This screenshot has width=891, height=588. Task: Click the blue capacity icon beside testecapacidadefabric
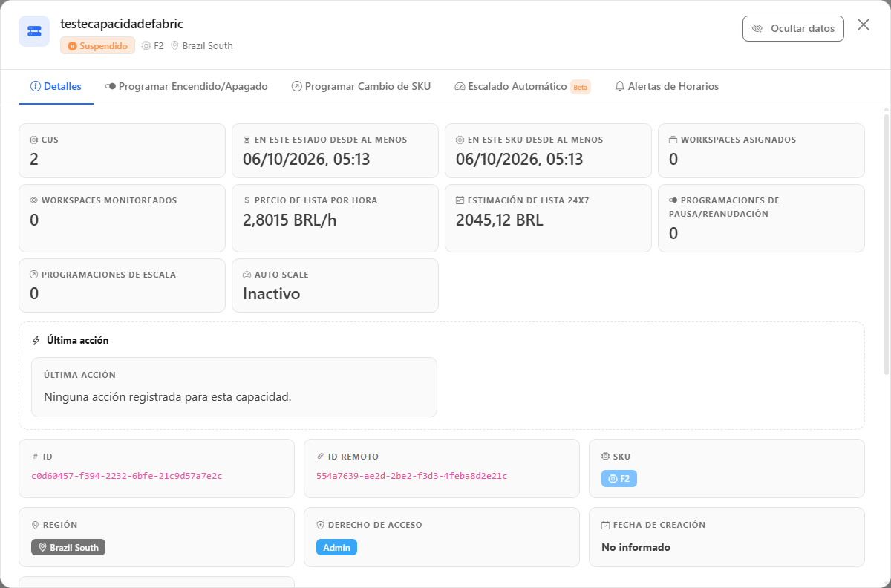coord(34,31)
